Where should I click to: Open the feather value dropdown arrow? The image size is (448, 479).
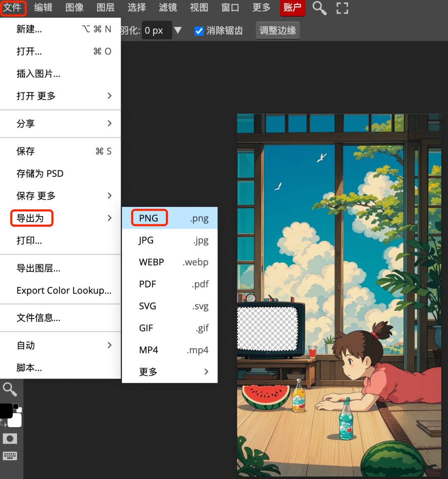click(178, 30)
